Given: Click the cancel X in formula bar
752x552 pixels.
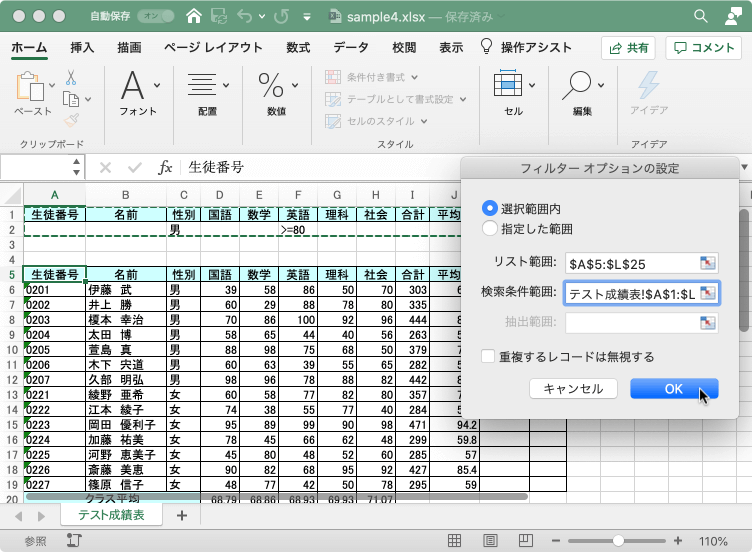Looking at the screenshot, I should (106, 167).
